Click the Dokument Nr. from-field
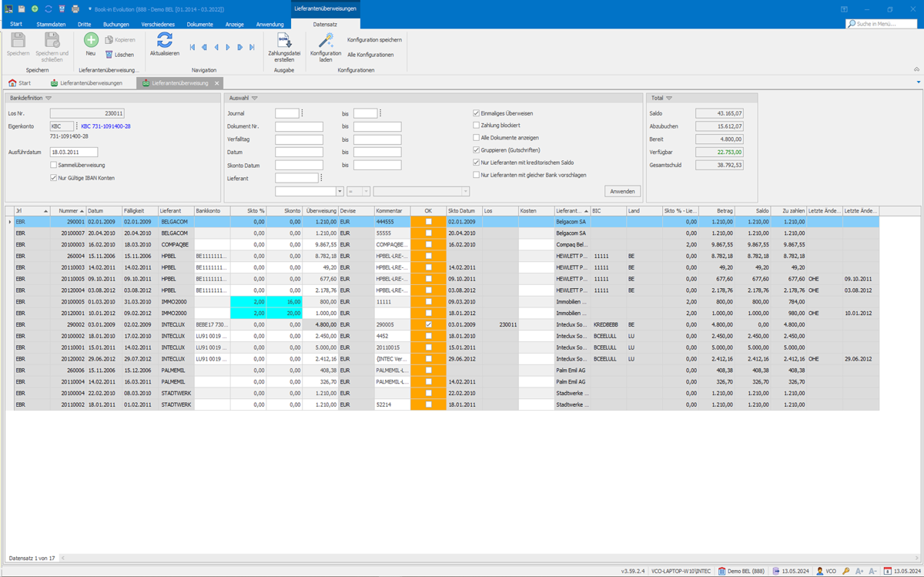 [x=299, y=126]
